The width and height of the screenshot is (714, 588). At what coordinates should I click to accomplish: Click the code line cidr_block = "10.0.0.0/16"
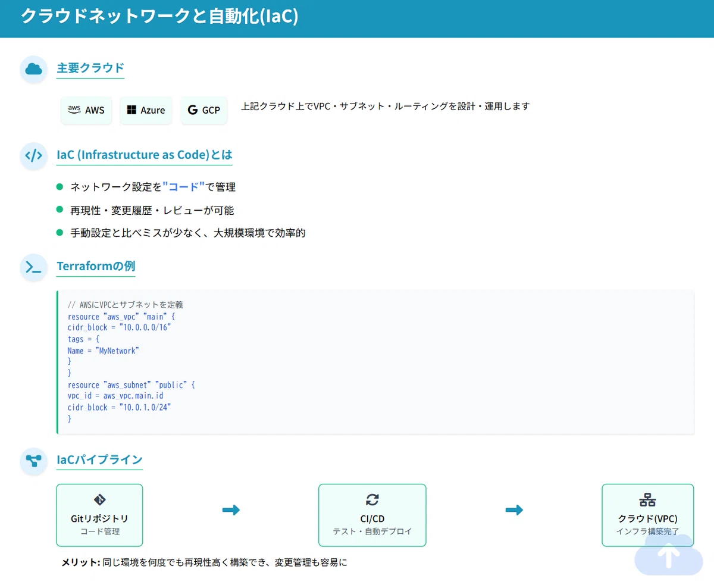click(120, 328)
